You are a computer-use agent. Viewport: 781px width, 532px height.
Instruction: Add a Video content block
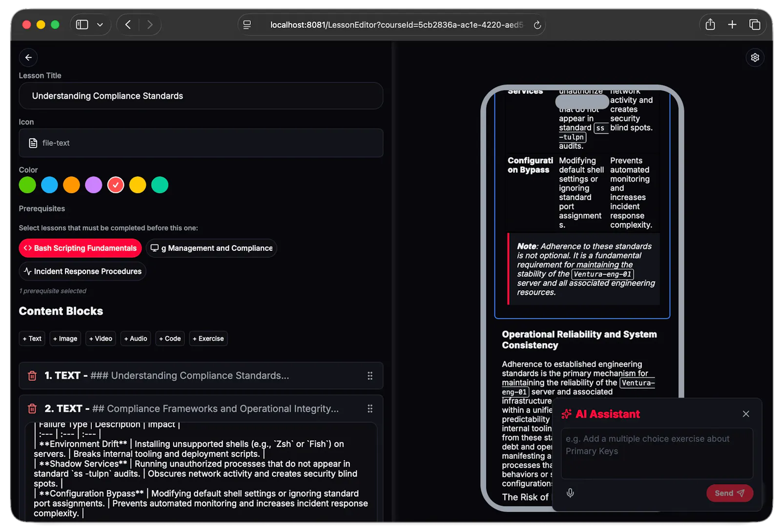click(x=101, y=339)
